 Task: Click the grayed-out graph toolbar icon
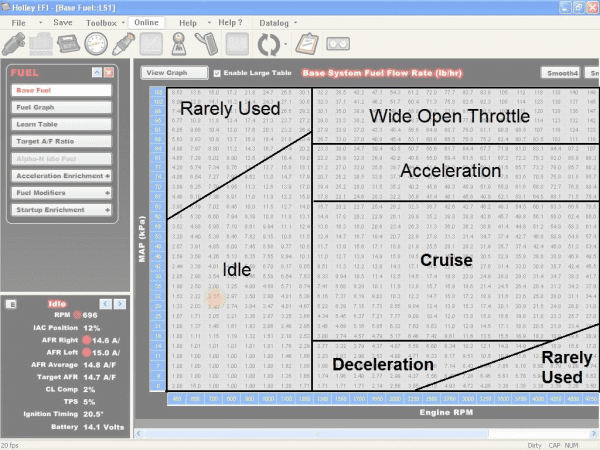pos(151,44)
